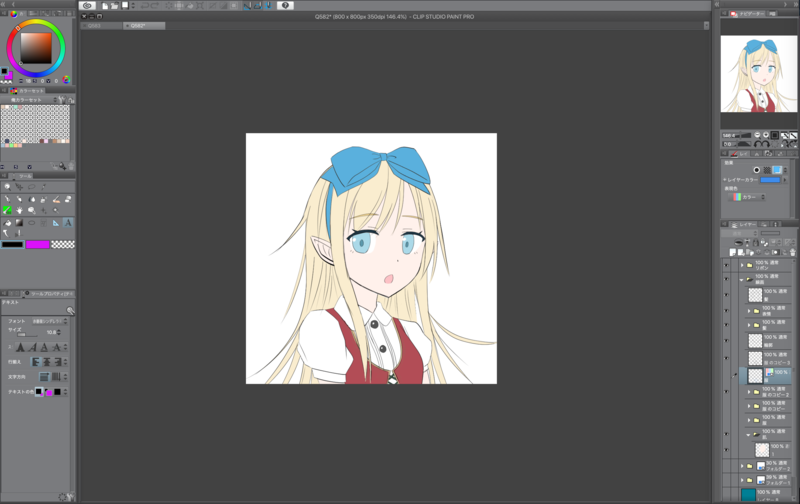Image resolution: width=800 pixels, height=504 pixels.
Task: Select the Eyedropper tool
Action: (44, 187)
